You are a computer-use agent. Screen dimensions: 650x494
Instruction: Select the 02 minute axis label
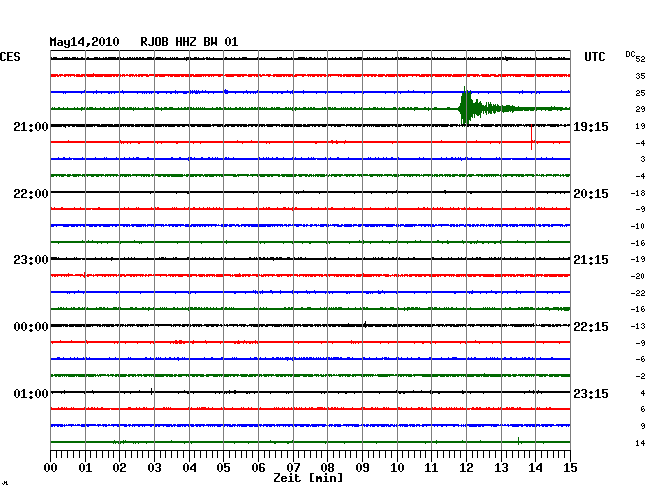(x=119, y=468)
